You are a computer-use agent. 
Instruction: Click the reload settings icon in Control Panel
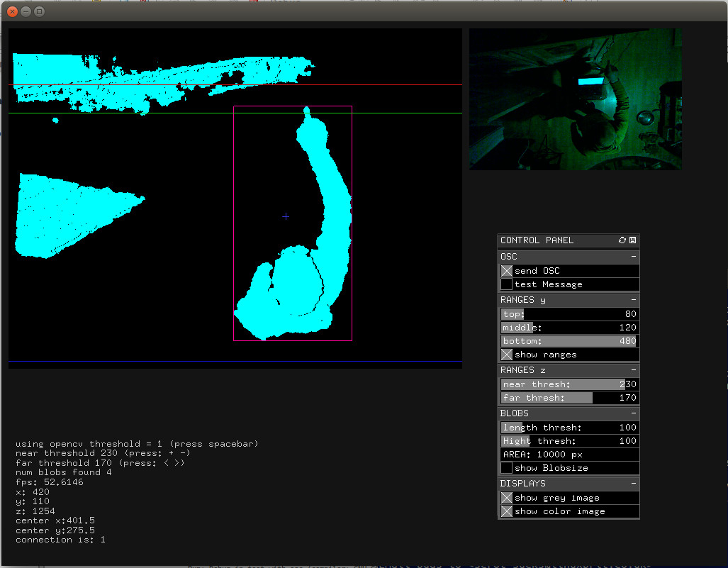[x=622, y=240]
